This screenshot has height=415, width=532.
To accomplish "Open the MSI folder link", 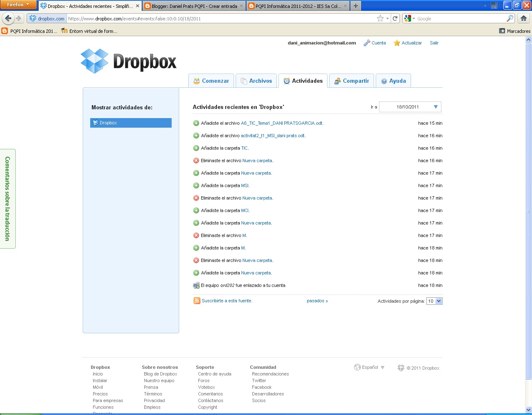I will (245, 185).
